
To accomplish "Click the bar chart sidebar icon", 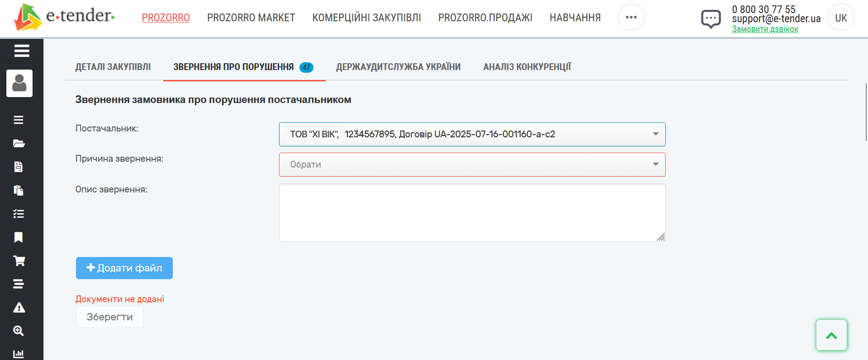I will click(19, 354).
